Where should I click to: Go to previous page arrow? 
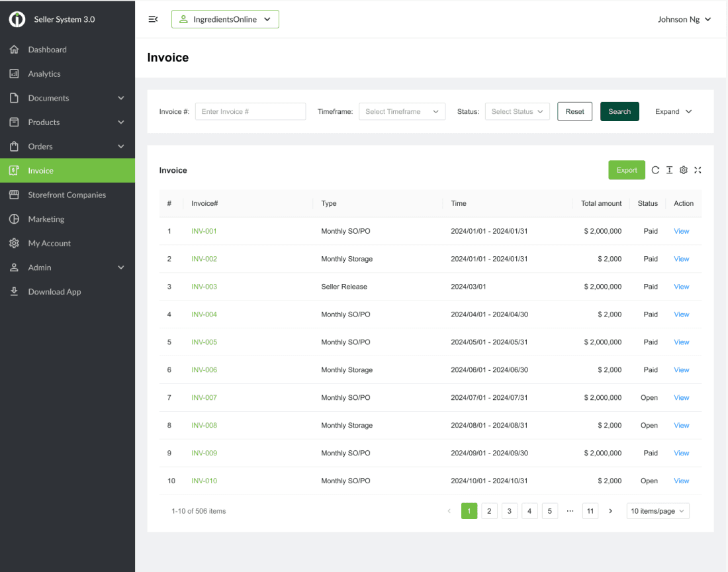[449, 510]
